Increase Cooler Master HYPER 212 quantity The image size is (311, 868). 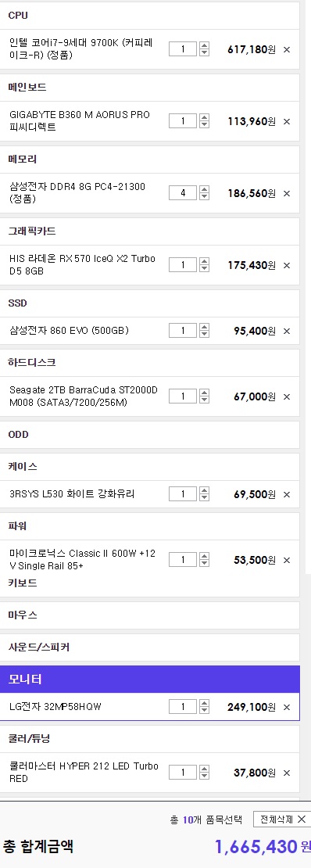coord(204,769)
